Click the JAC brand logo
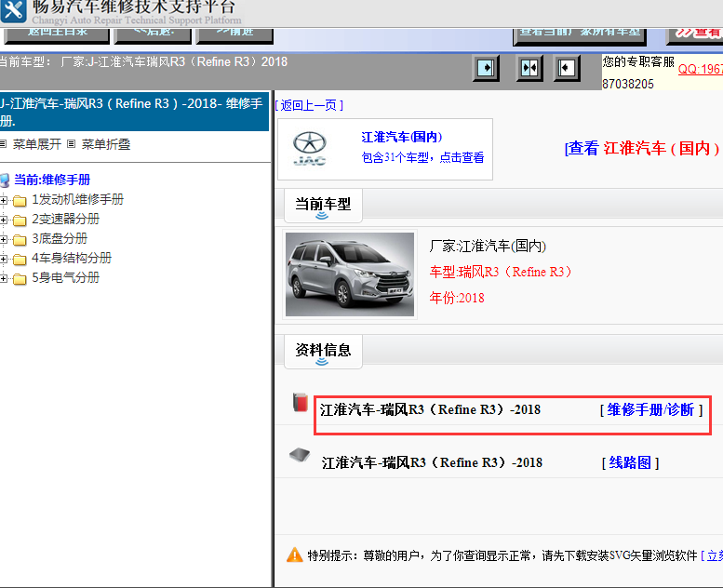Screen dimensions: 723x588 (310, 149)
